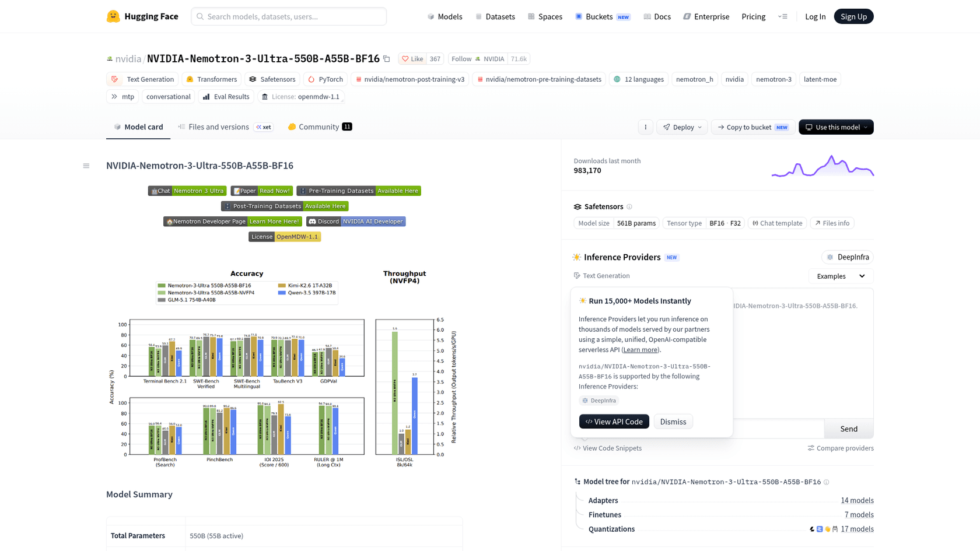Open the more options kebab icon
Viewport: 980px width, 551px height.
tap(645, 127)
